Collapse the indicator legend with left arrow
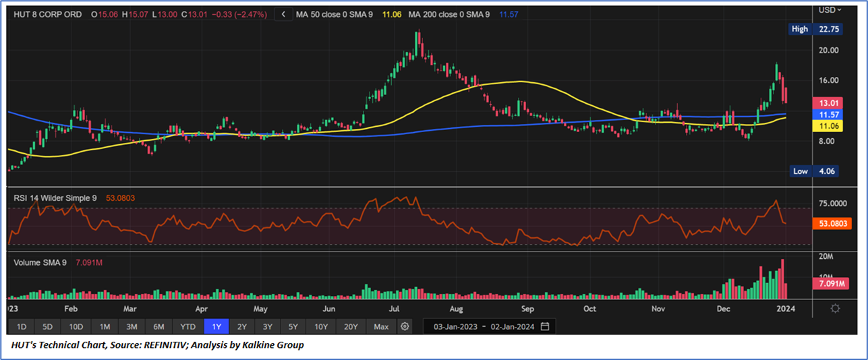This screenshot has width=868, height=360. tap(284, 14)
